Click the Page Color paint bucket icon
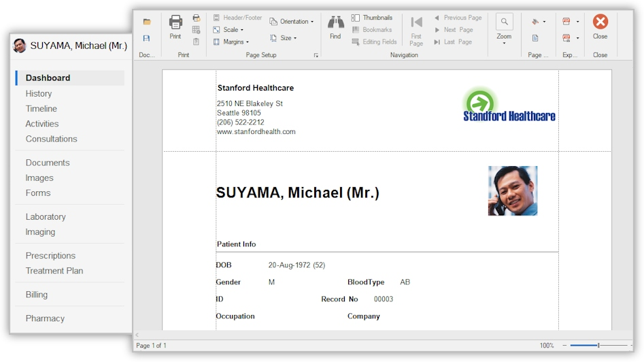 coord(535,22)
